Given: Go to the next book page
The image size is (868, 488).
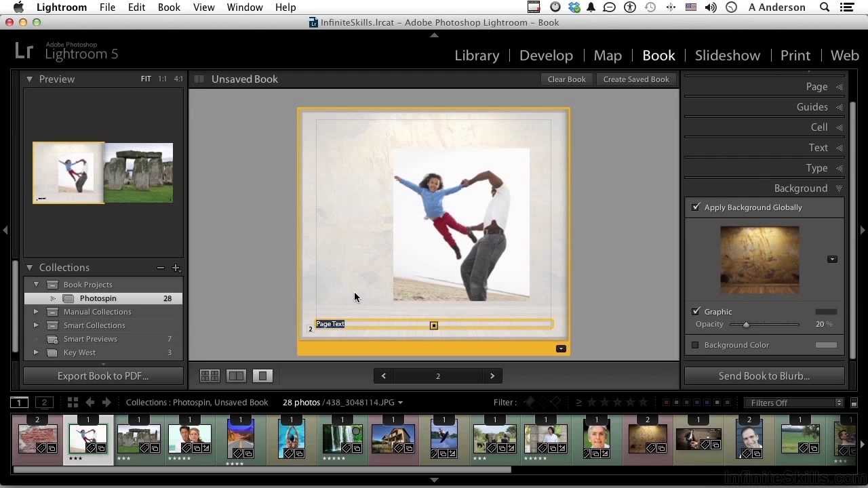Looking at the screenshot, I should (x=492, y=376).
